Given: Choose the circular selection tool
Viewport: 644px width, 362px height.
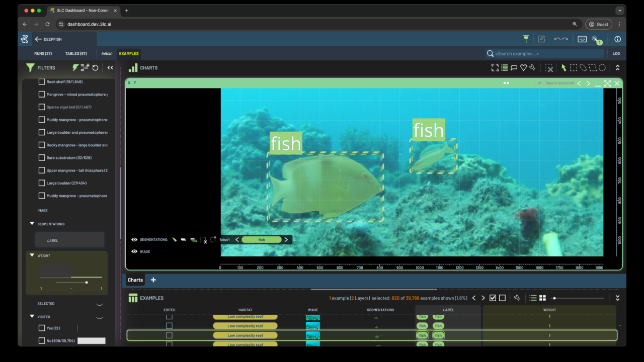Looking at the screenshot, I should [x=602, y=68].
